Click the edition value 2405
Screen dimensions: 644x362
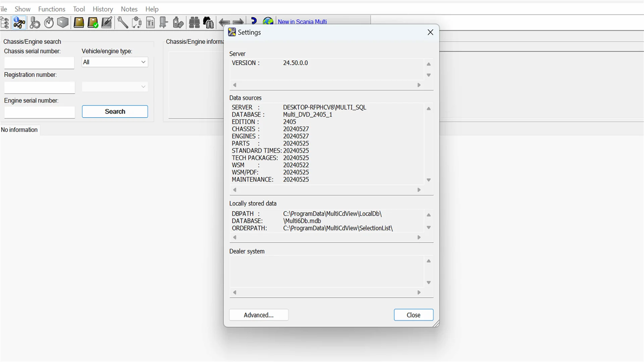289,122
